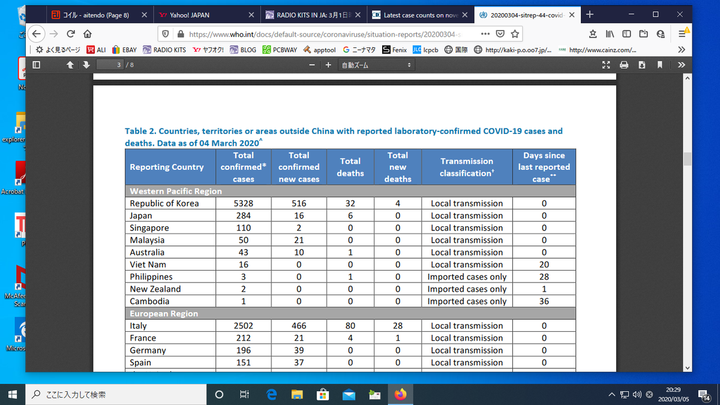The width and height of the screenshot is (720, 405).
Task: Open the www.cainz.com bookmark
Action: pyautogui.click(x=597, y=50)
